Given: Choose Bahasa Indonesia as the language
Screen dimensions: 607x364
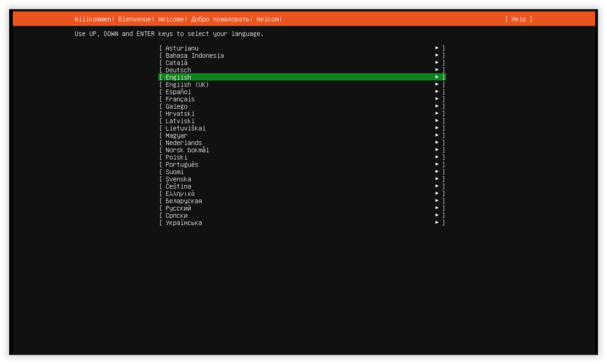Looking at the screenshot, I should (x=302, y=56).
